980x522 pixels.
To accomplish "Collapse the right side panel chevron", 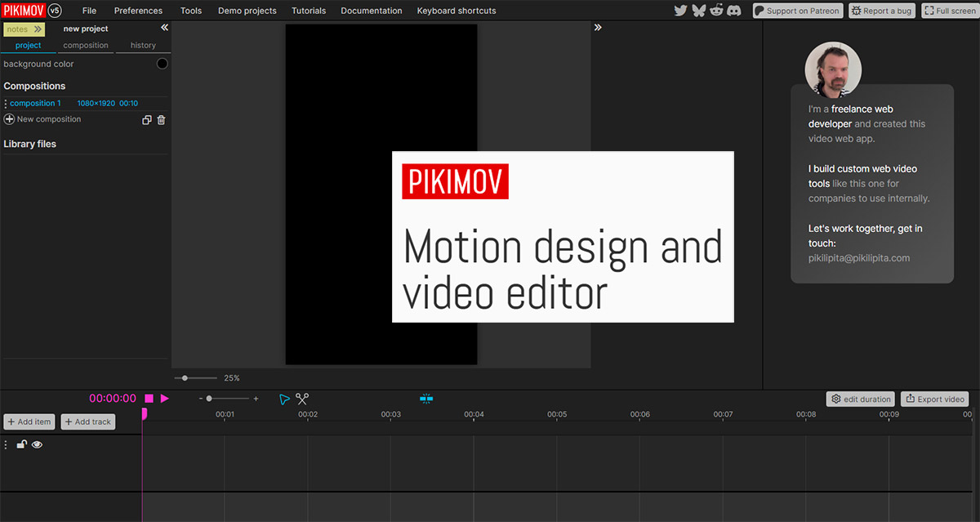I will 598,28.
